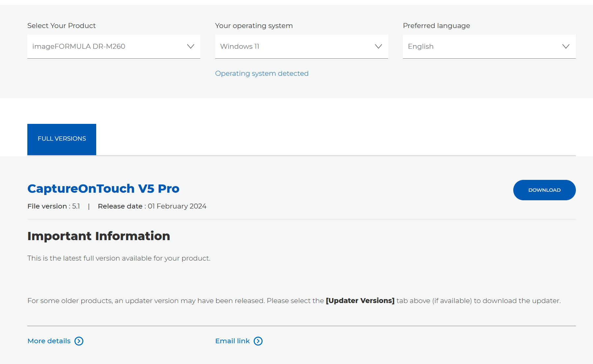
Task: Click the 'Release date : 01 February 2024' text
Action: (x=152, y=206)
